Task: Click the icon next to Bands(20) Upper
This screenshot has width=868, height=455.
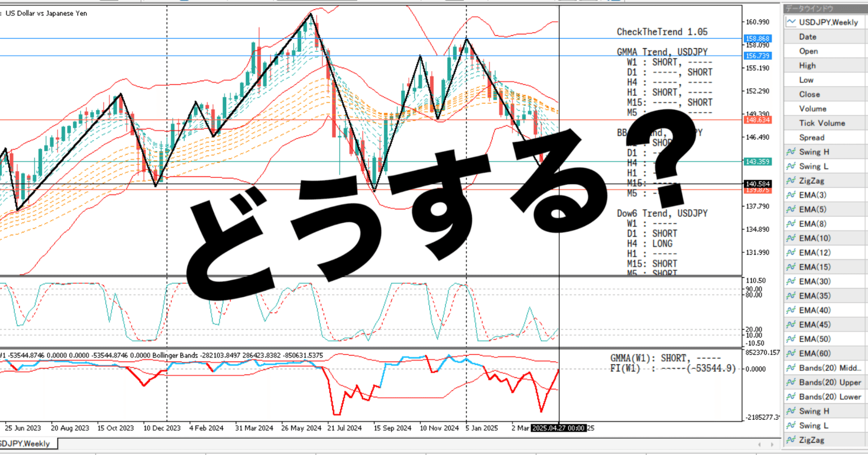Action: (x=791, y=383)
